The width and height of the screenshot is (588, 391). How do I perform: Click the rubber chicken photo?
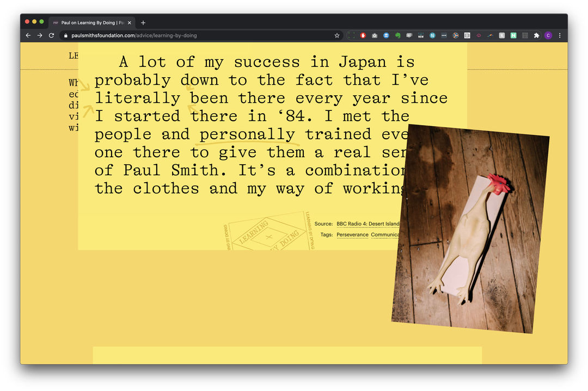tap(470, 229)
